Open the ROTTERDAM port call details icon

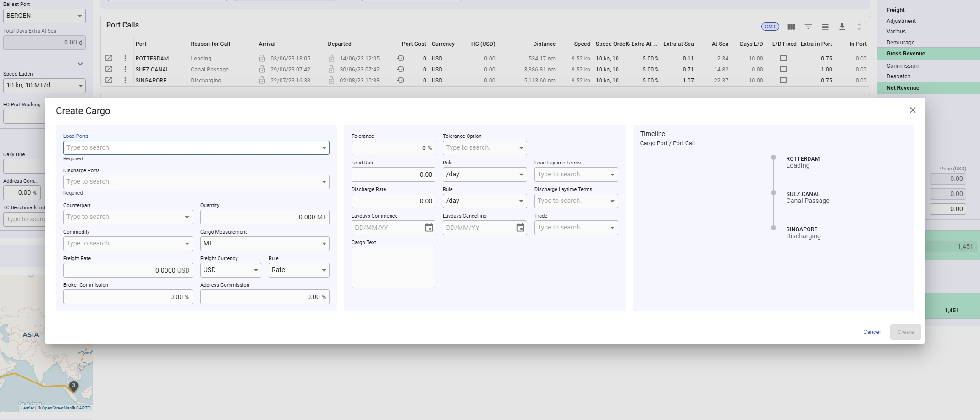click(109, 58)
